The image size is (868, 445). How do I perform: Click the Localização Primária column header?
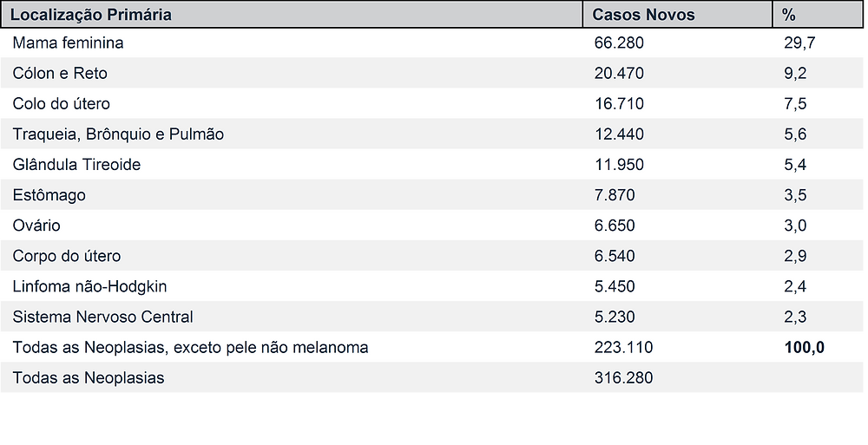[91, 15]
